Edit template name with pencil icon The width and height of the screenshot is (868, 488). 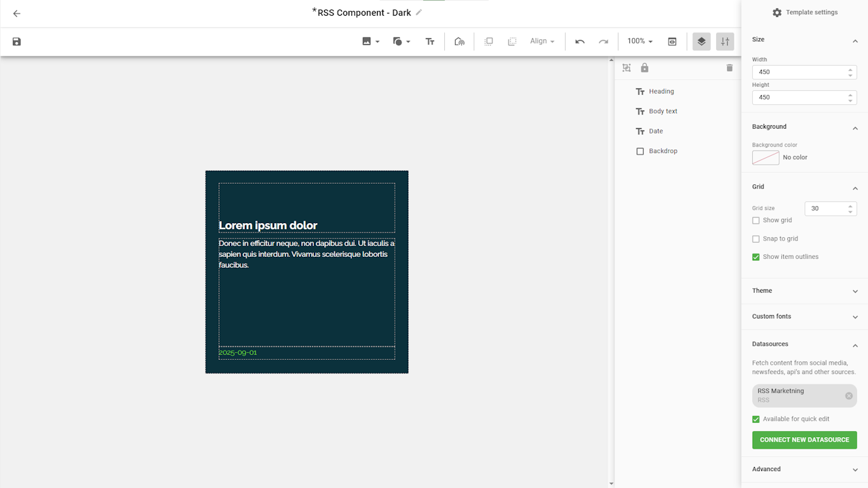(419, 12)
